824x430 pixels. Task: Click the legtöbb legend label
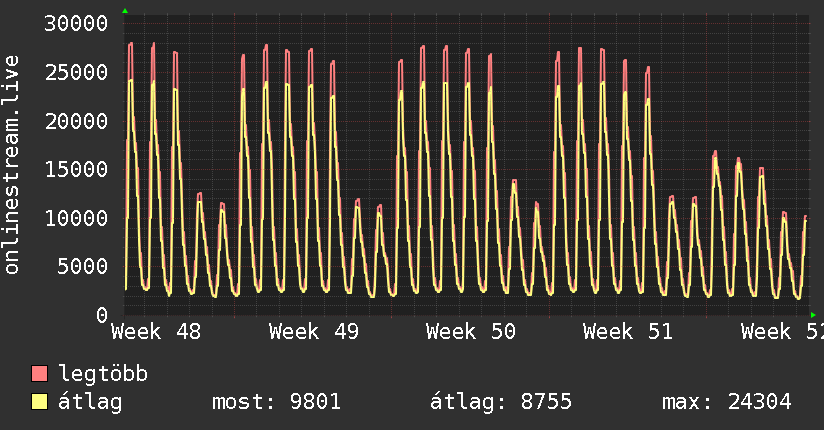103,374
